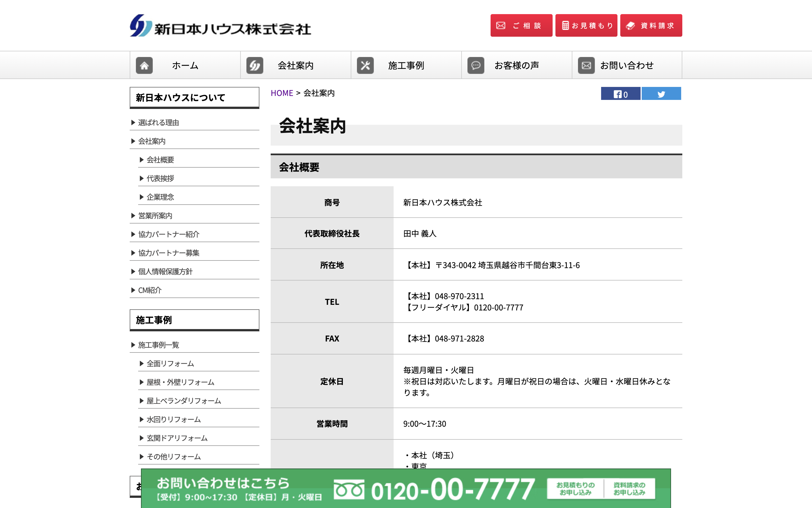
Task: Click the 【フリーダイヤル】0120-00-7777 line in table
Action: (464, 307)
